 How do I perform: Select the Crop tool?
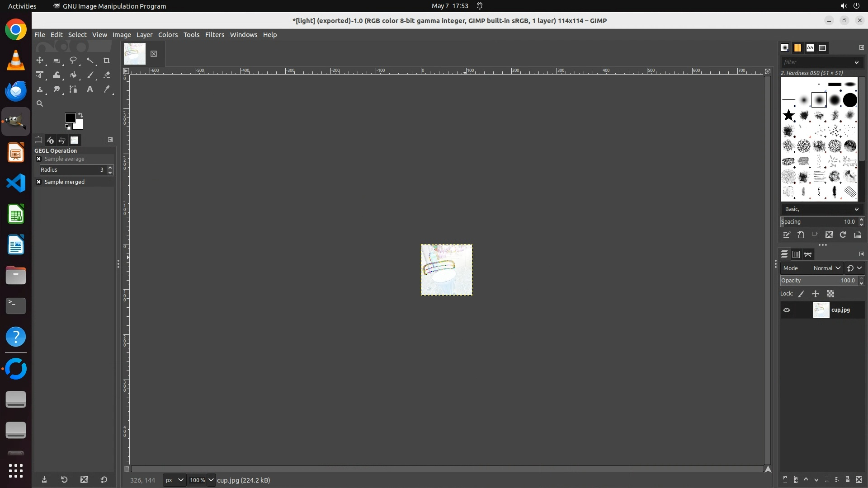[107, 60]
